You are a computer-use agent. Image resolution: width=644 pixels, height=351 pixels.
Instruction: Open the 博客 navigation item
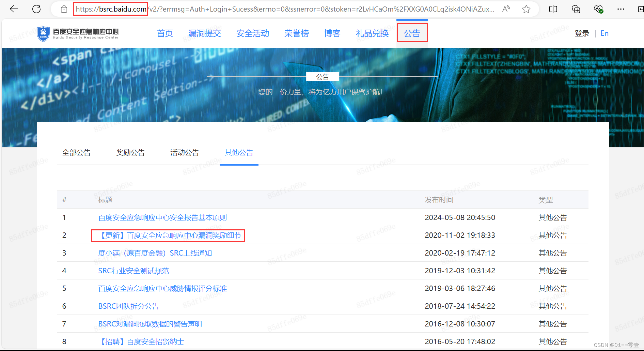pyautogui.click(x=332, y=33)
